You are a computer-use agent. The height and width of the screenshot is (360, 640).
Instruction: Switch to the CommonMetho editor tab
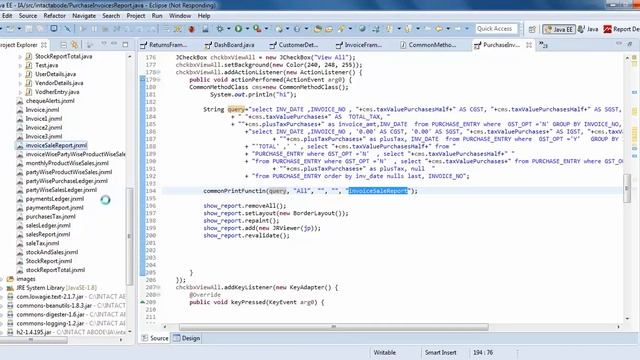428,45
